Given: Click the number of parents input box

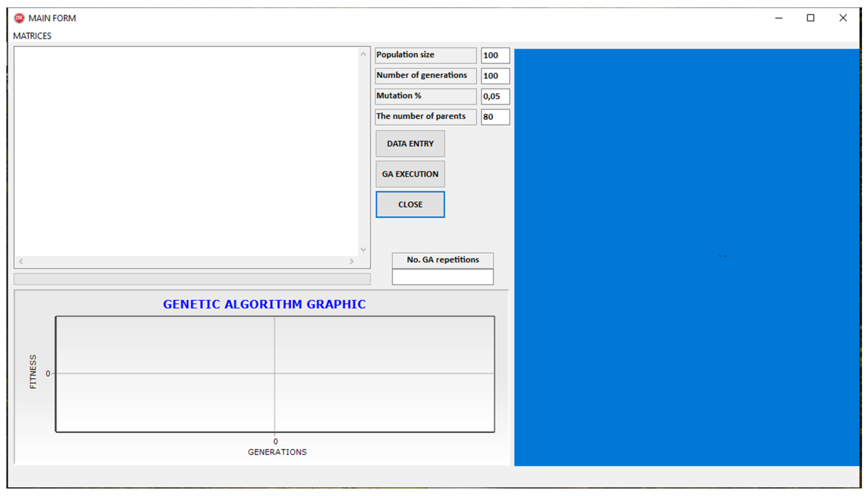Looking at the screenshot, I should [495, 117].
